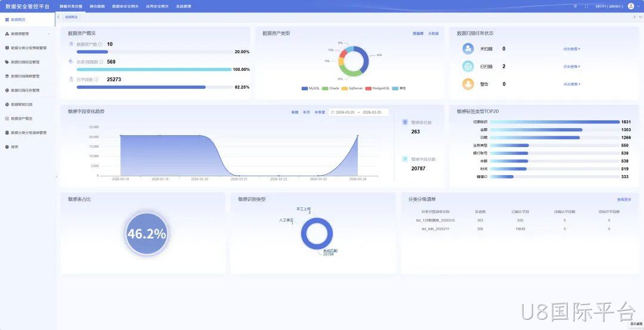The width and height of the screenshot is (644, 330).
Task: Click the 数据扫描策略管理 sidebar icon
Action: [7, 76]
